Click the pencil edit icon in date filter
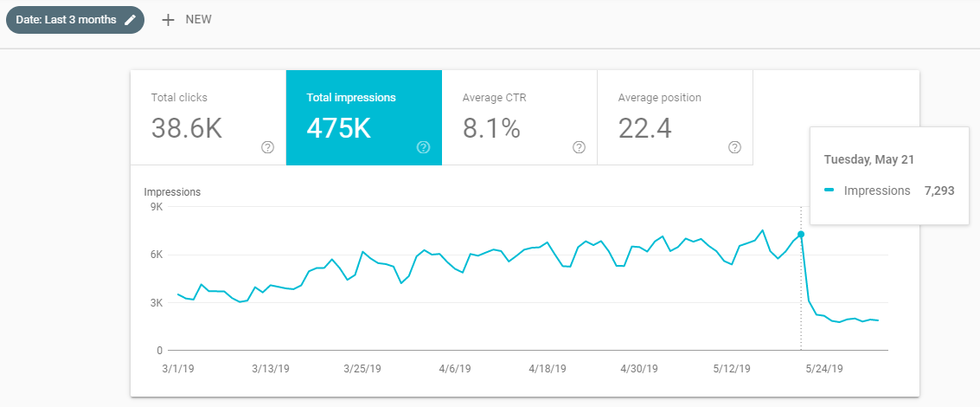This screenshot has width=980, height=407. tap(131, 20)
